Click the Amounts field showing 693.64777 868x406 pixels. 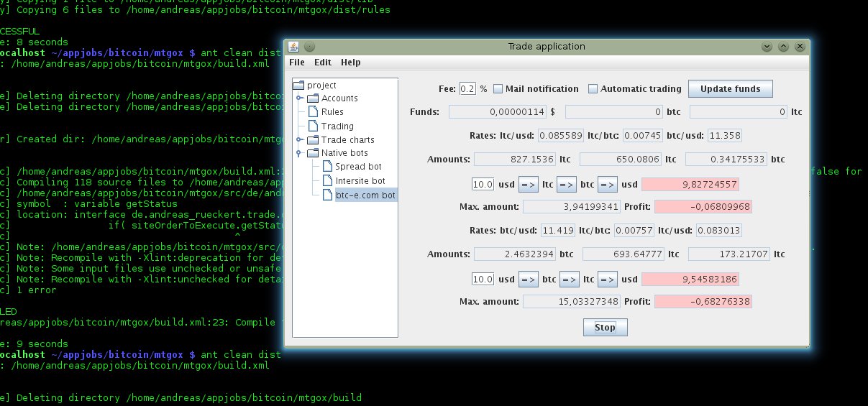(623, 254)
